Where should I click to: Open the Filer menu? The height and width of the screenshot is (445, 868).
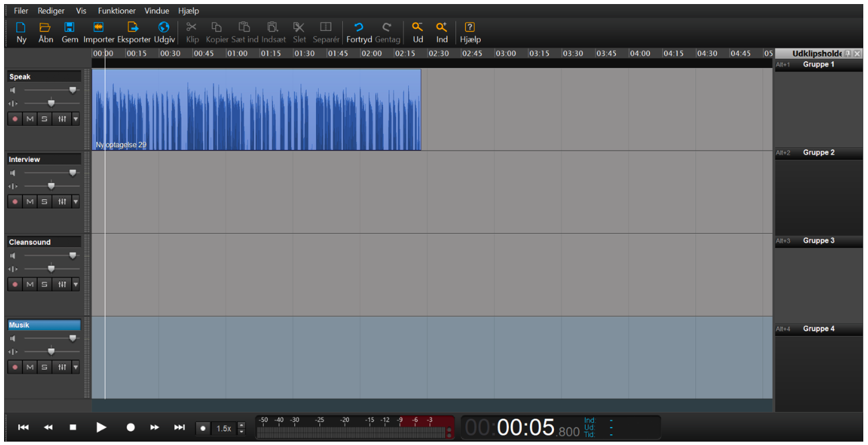[21, 11]
